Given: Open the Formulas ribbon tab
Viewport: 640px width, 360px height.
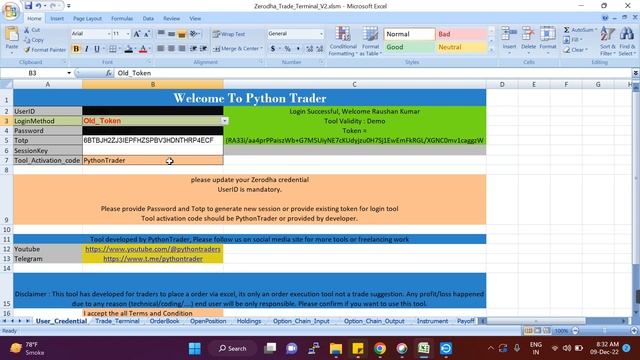Looking at the screenshot, I should click(122, 18).
